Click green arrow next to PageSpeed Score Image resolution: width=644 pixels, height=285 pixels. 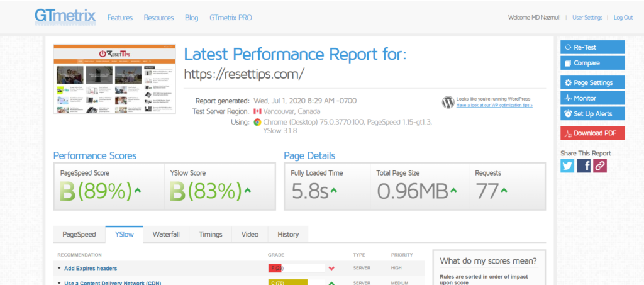pyautogui.click(x=138, y=191)
